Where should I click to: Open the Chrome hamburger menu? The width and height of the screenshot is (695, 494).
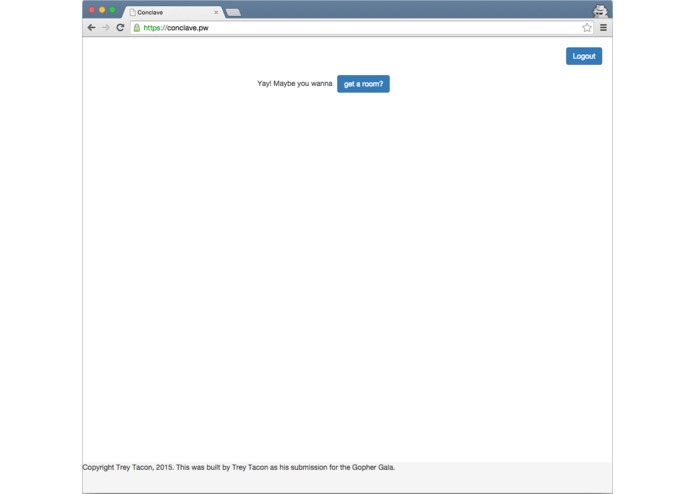(603, 27)
